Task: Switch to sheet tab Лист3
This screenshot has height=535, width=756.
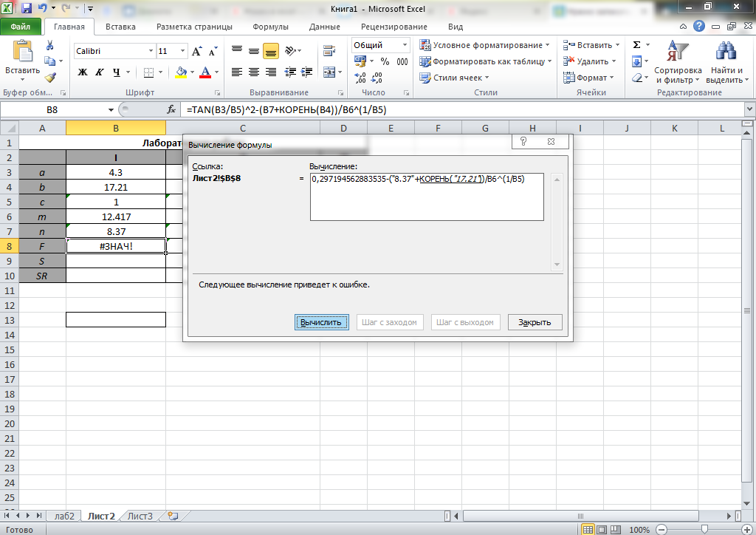Action: click(x=140, y=517)
